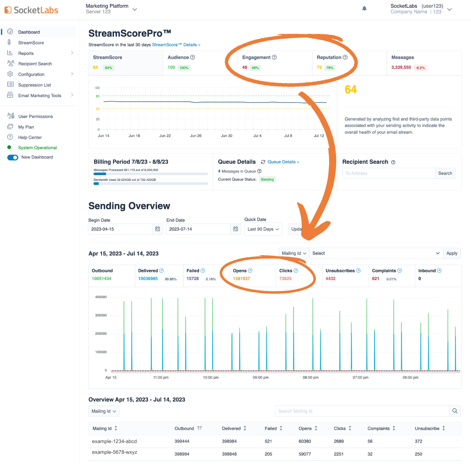Open the Marketing Platform server dropdown
Screen dimensions: 471x476
135,9
